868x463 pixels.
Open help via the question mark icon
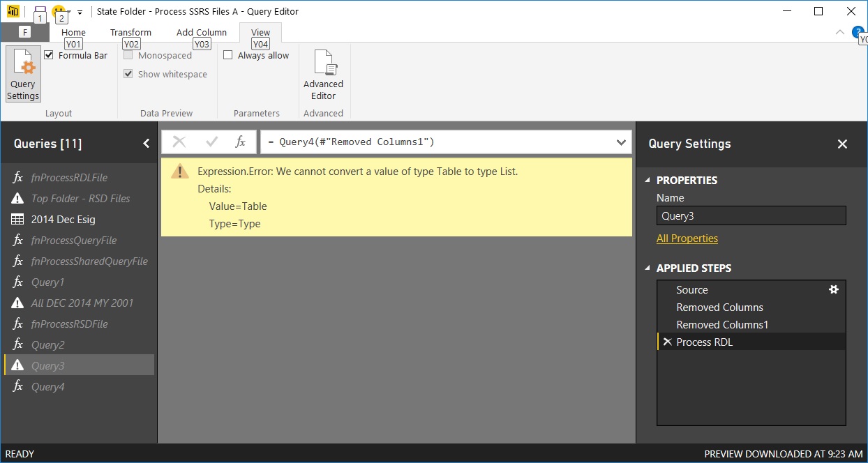pos(858,31)
